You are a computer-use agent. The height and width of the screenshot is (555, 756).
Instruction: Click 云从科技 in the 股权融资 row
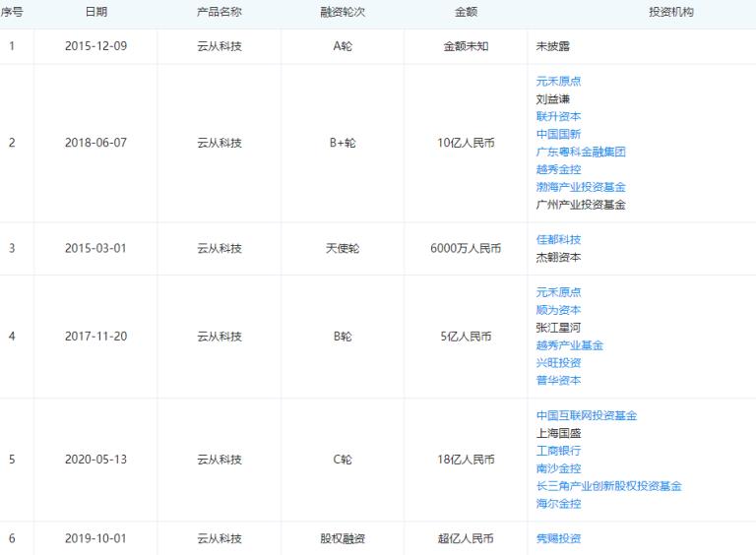tap(219, 538)
